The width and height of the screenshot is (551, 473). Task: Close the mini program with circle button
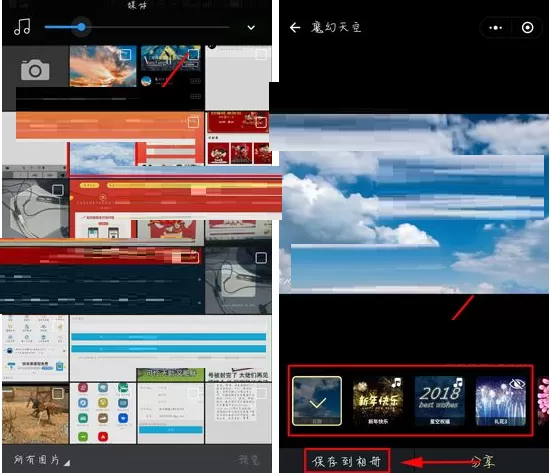[x=527, y=28]
